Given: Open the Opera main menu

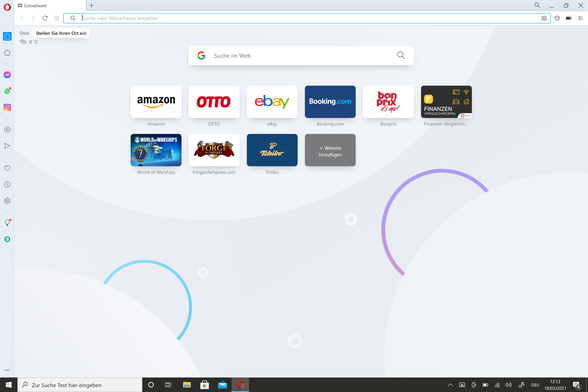Looking at the screenshot, I should pos(7,7).
